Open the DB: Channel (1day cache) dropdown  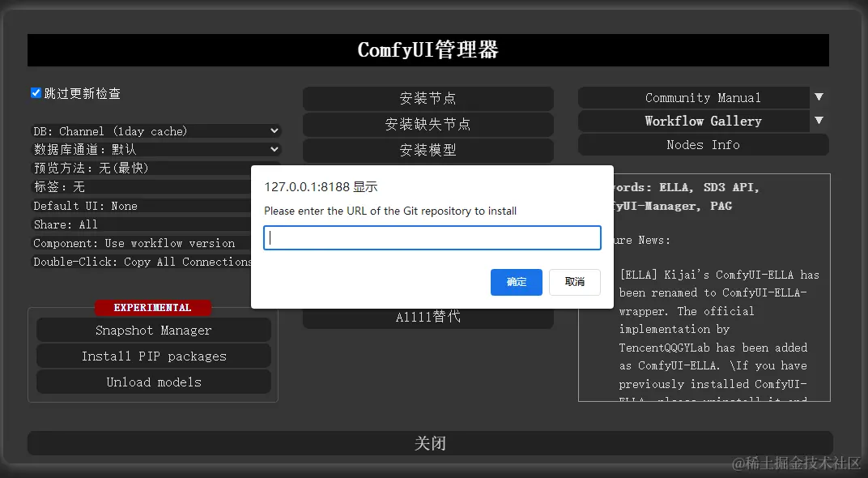(x=156, y=131)
